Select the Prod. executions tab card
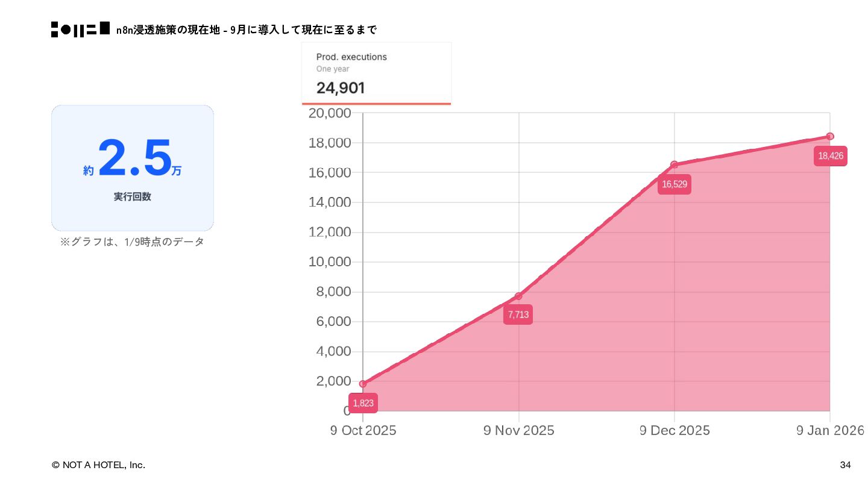Image resolution: width=868 pixels, height=488 pixels. pos(376,73)
